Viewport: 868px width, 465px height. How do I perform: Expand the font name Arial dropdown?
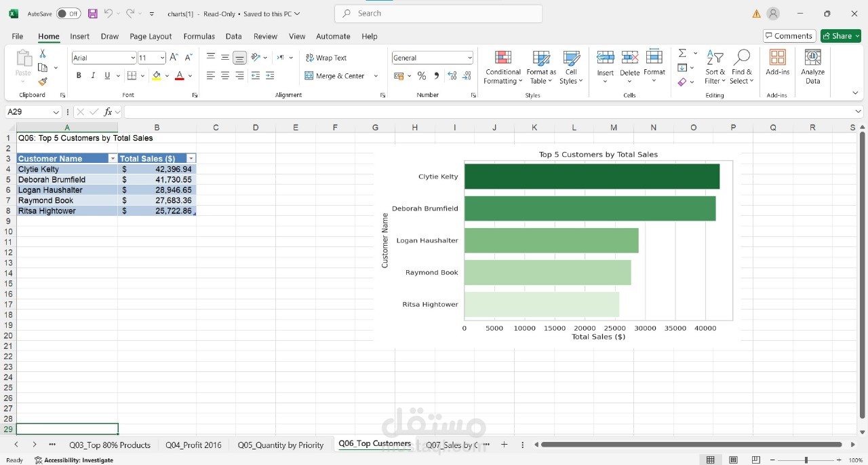pos(133,58)
